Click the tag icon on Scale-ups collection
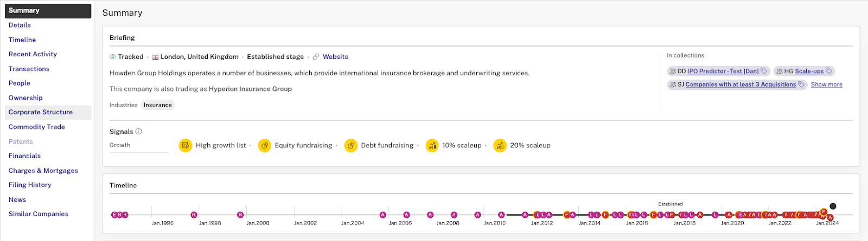 (828, 71)
